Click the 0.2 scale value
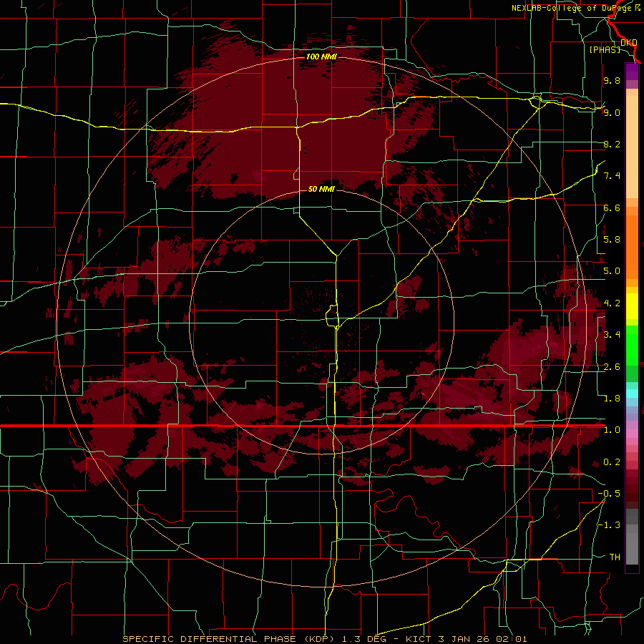 point(612,462)
